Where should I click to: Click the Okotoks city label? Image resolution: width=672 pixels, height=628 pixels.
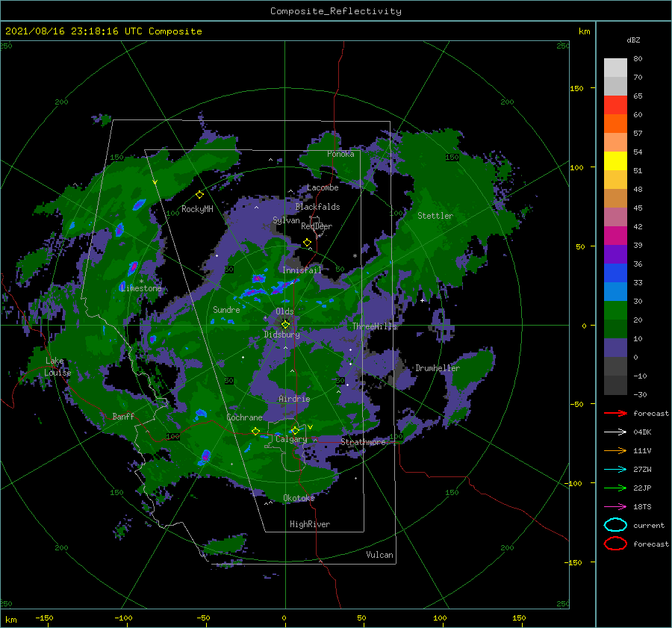click(x=299, y=498)
